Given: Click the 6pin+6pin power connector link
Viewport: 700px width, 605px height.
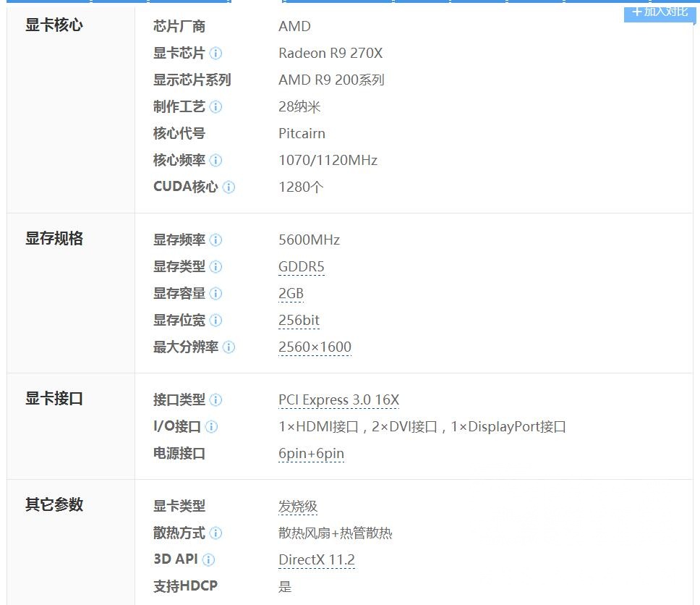Looking at the screenshot, I should tap(311, 454).
